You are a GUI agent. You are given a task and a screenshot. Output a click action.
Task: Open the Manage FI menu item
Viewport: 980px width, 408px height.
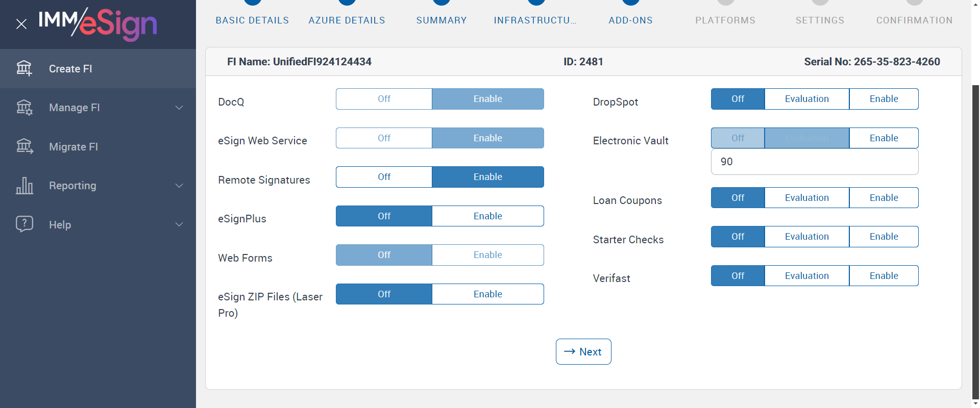(98, 108)
